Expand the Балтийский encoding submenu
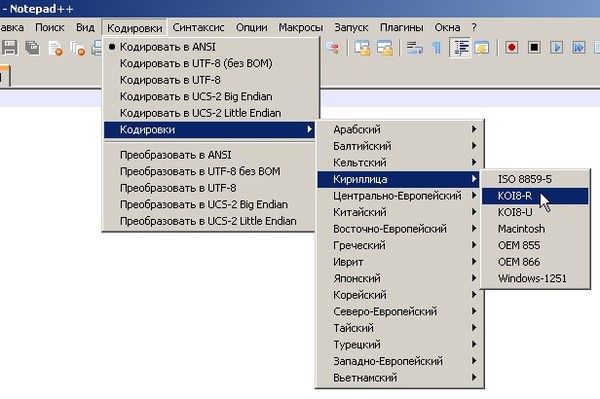Image resolution: width=600 pixels, height=399 pixels. point(399,146)
